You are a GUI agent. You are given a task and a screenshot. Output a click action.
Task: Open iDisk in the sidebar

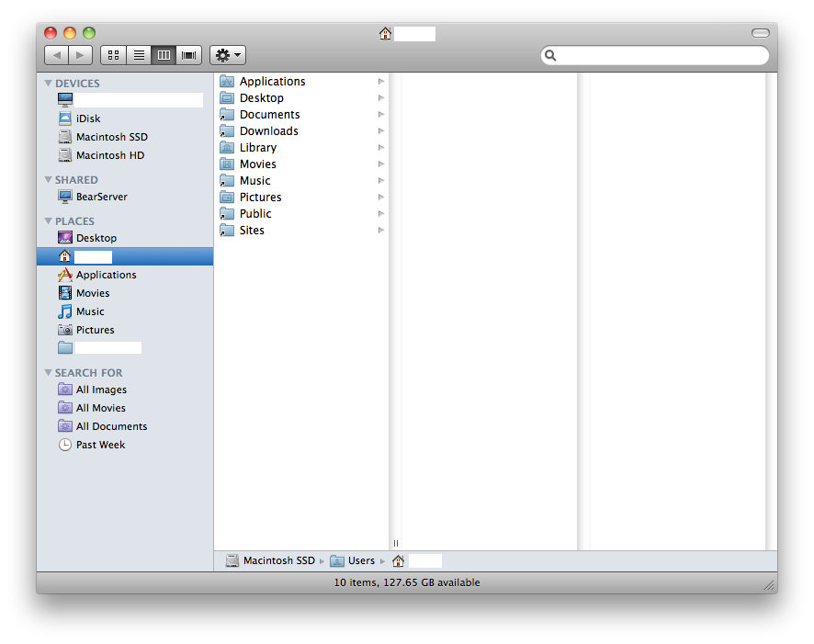(x=125, y=119)
